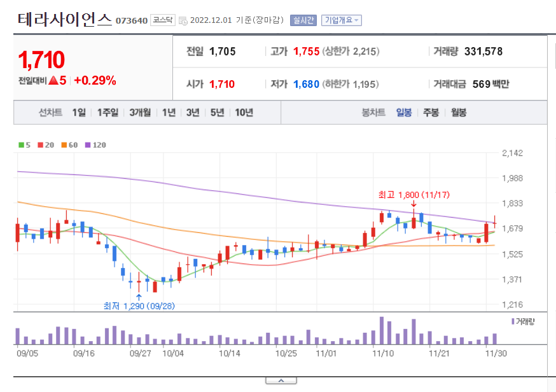This screenshot has height=392, width=556.
Task: Click the 시가 1,710 opening price
Action: tap(222, 84)
